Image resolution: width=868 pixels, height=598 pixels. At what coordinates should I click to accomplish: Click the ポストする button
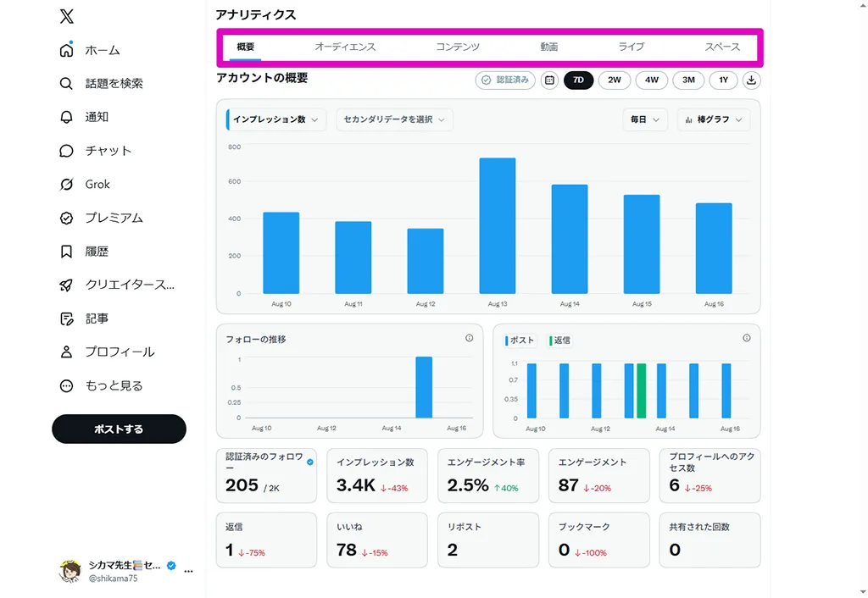point(119,429)
